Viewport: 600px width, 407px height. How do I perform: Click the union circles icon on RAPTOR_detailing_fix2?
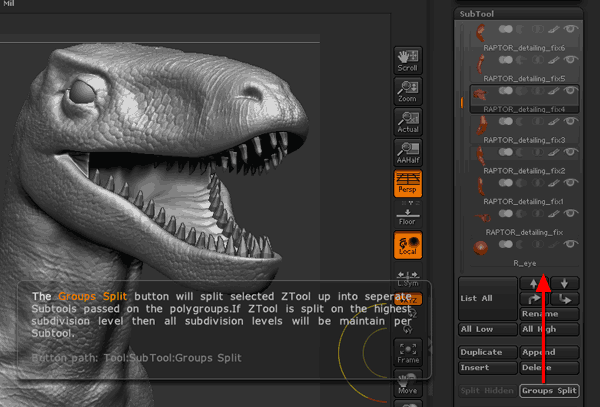coord(505,152)
